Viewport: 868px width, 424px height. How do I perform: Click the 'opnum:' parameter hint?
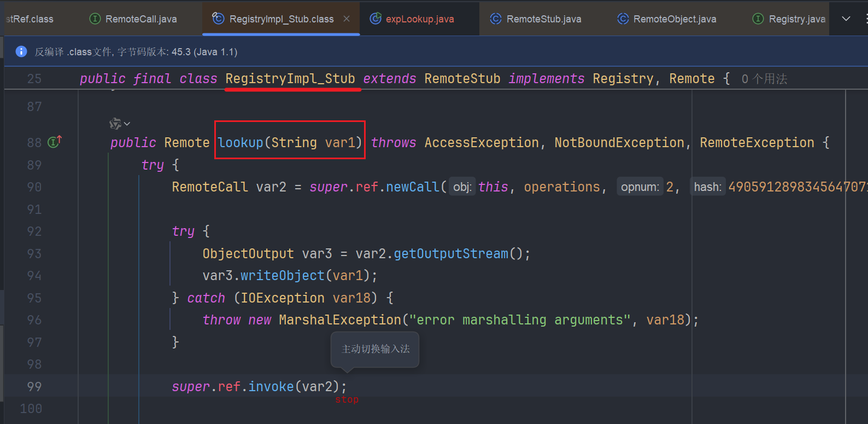640,187
